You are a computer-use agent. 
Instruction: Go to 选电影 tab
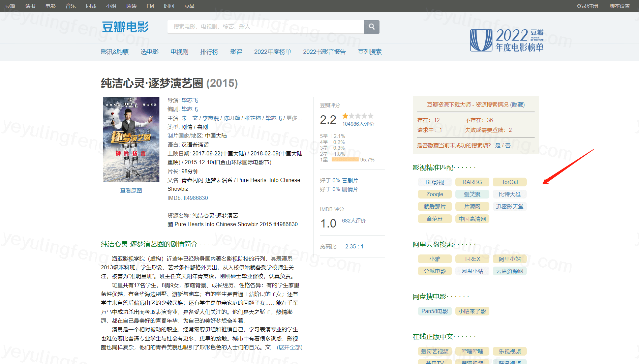(x=150, y=52)
